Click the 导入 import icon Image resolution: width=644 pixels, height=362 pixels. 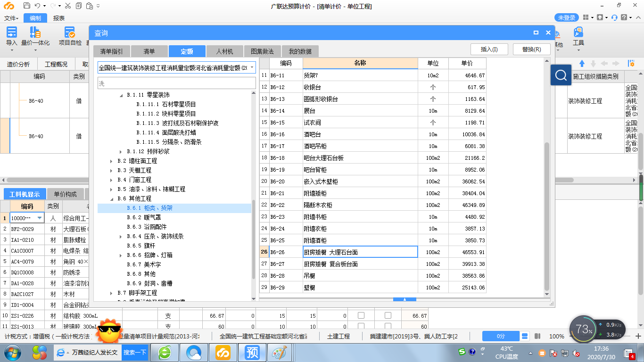point(11,32)
